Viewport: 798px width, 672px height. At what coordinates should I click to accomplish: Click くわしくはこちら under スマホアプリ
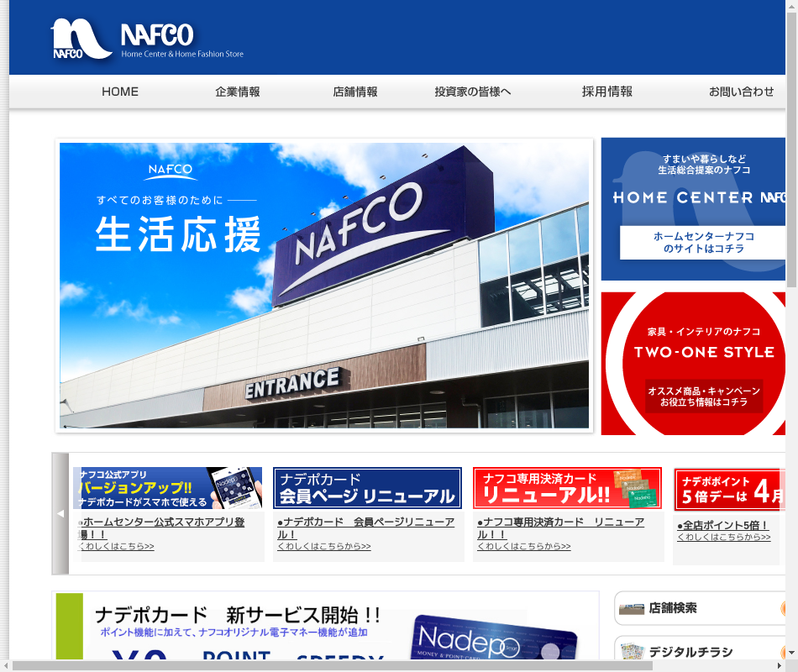(116, 546)
